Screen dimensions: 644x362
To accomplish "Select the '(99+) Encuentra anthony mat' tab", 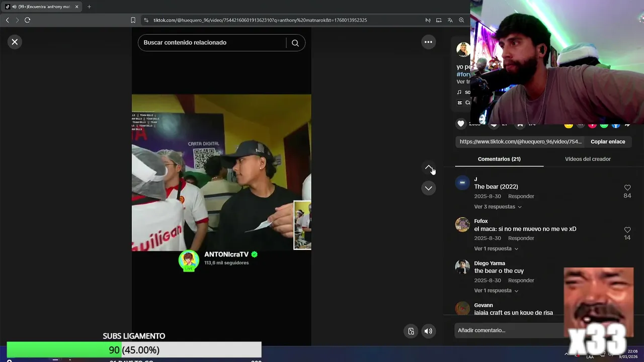I will [40, 7].
